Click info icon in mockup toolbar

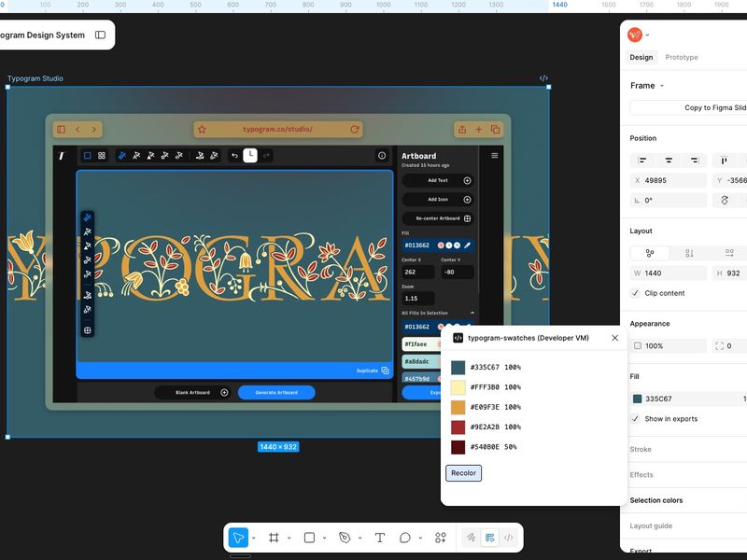(x=382, y=156)
